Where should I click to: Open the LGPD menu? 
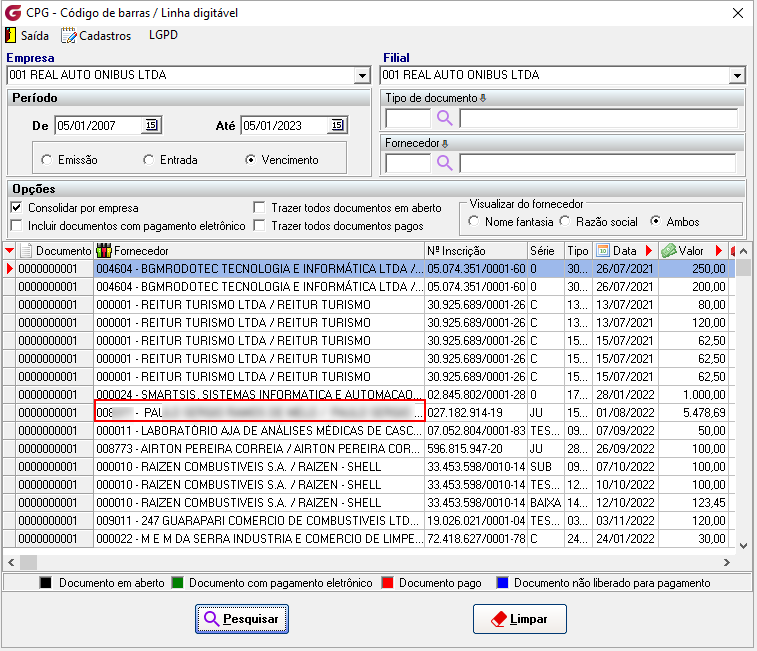163,35
